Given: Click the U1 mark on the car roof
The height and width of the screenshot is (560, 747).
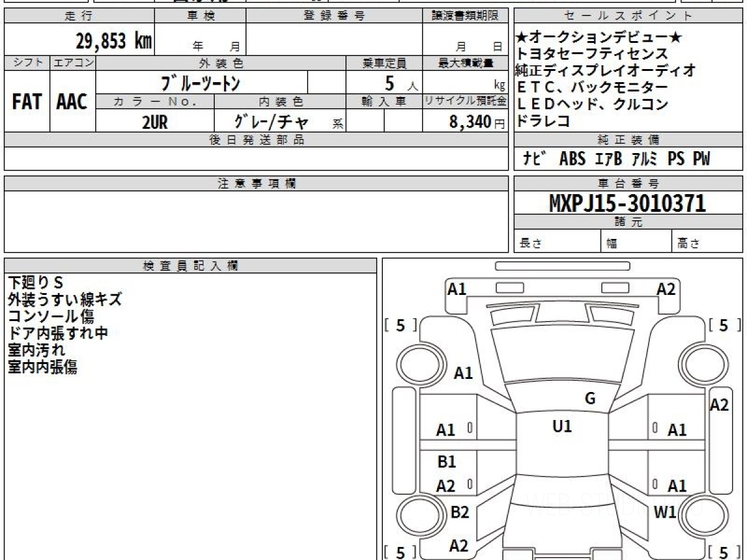Looking at the screenshot, I should [x=561, y=426].
